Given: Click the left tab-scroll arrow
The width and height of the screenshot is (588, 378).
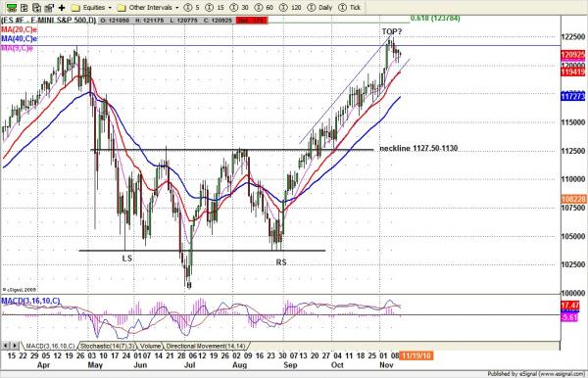Looking at the screenshot, I should (6, 346).
